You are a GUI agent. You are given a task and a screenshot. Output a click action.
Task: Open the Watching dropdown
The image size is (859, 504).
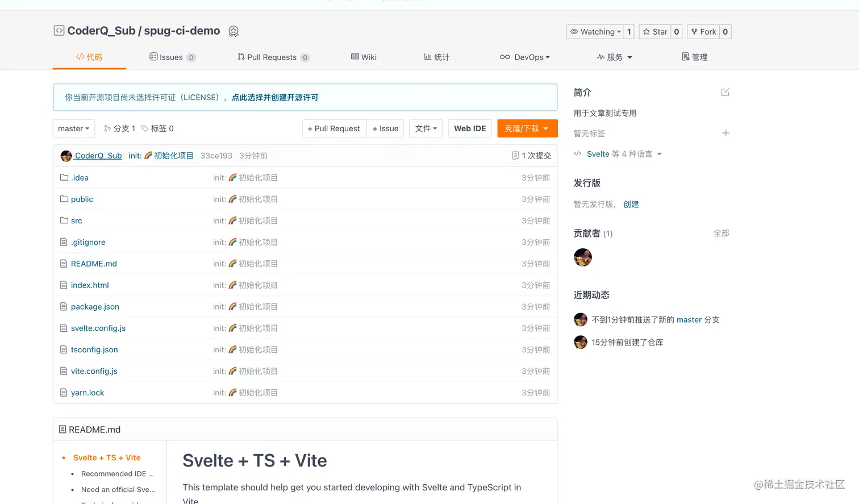595,32
